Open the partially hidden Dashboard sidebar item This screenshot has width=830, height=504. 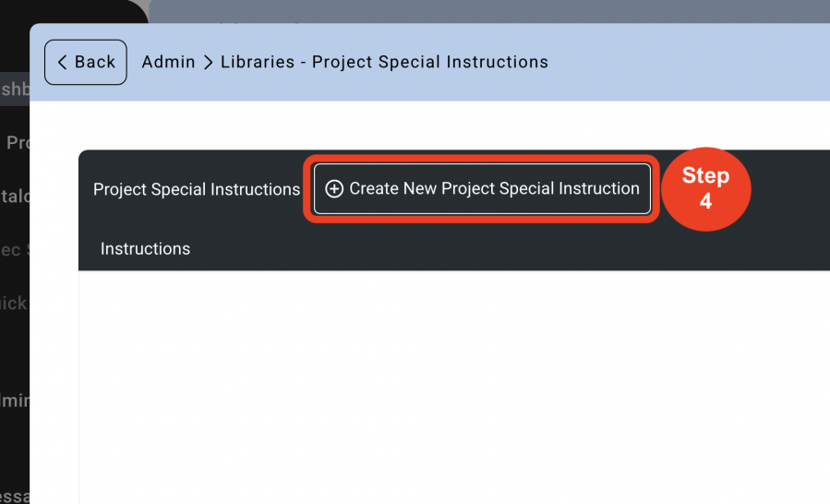coord(15,89)
